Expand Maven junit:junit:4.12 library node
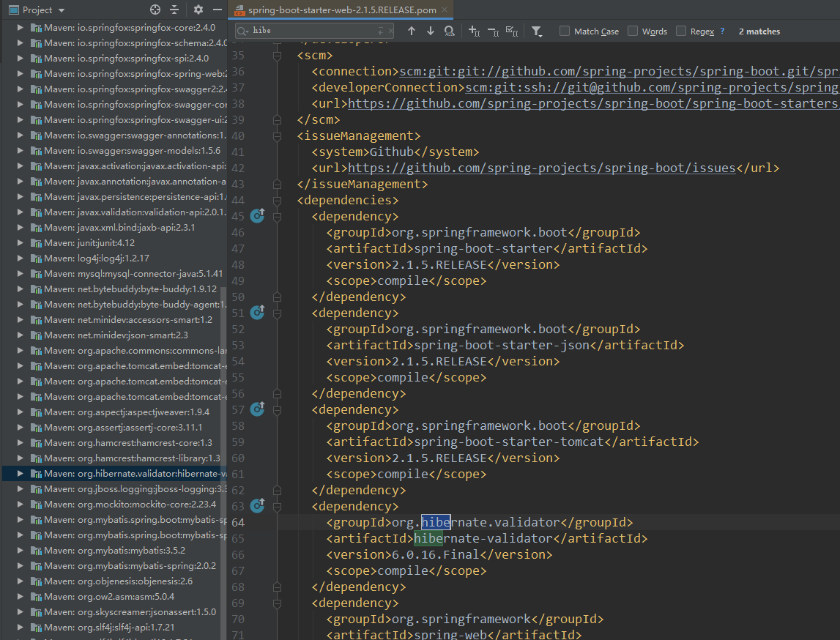Image resolution: width=840 pixels, height=640 pixels. coord(21,243)
